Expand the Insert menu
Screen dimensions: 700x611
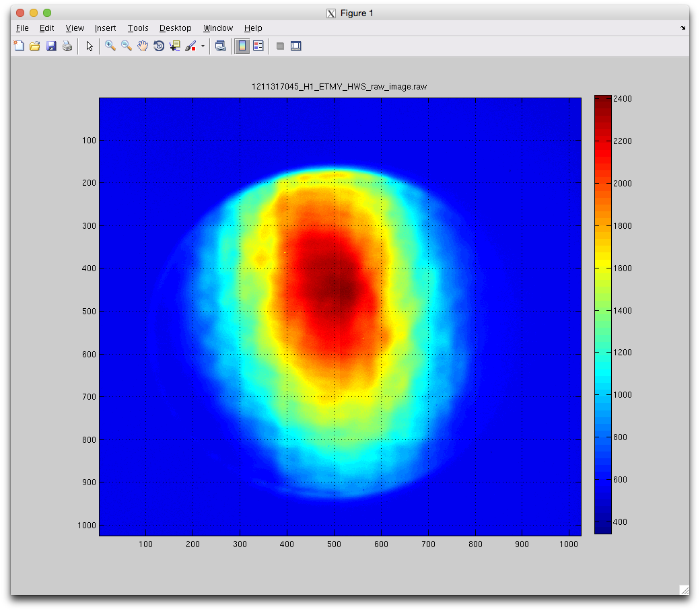[x=105, y=28]
